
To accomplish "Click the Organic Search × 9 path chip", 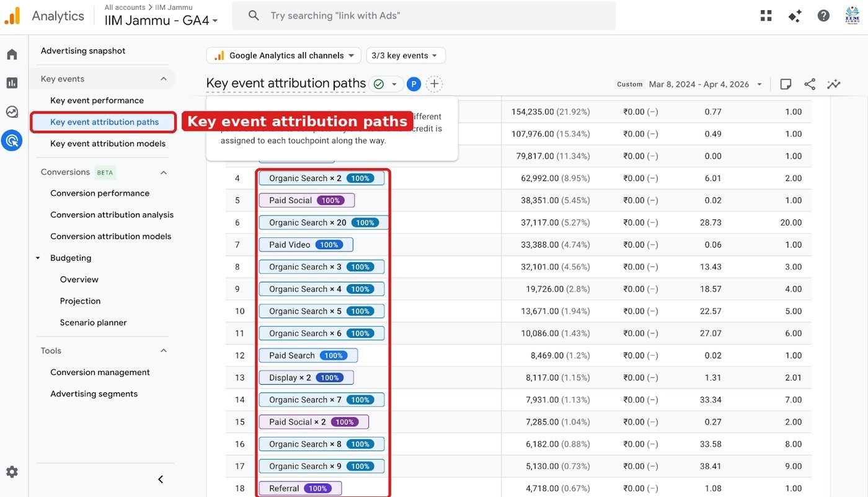I will pyautogui.click(x=322, y=467).
